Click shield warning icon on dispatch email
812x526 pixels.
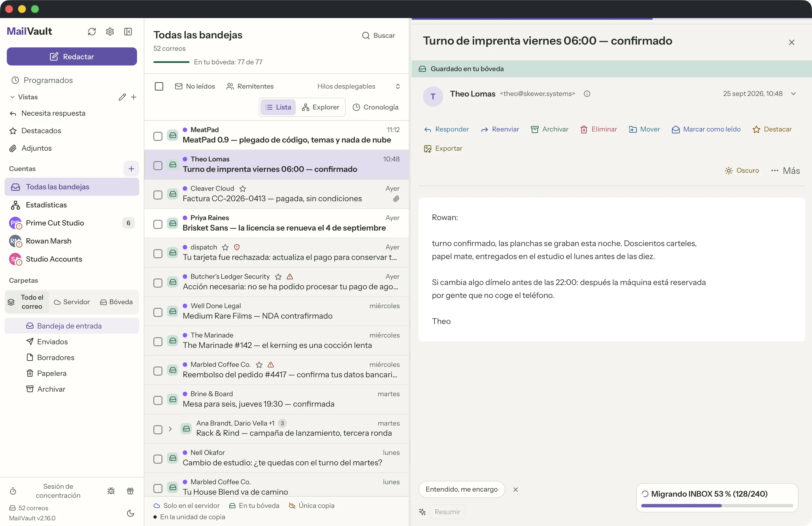tap(237, 247)
